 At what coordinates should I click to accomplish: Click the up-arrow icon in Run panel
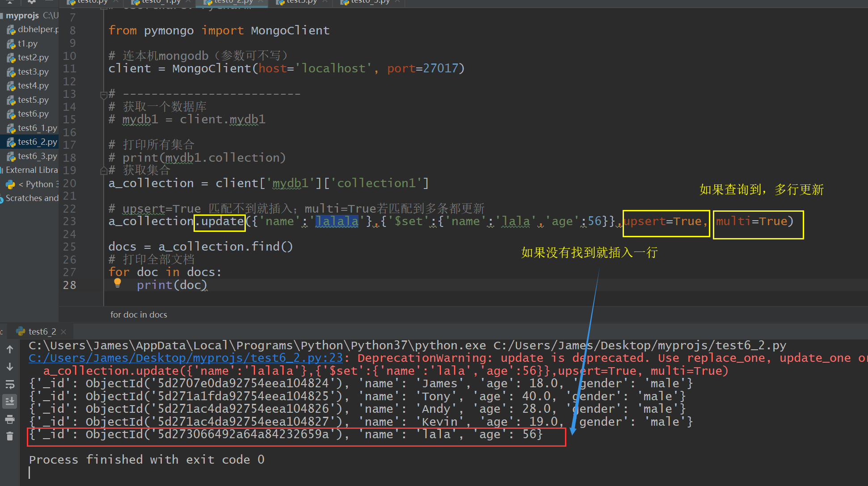[x=10, y=349]
